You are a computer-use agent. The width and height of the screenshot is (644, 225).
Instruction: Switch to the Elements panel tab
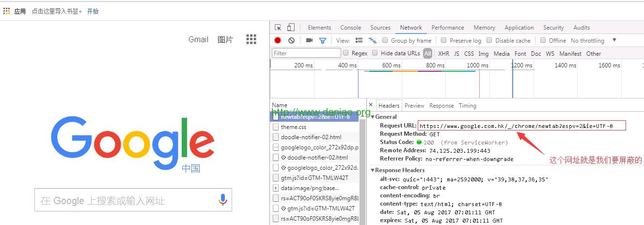[319, 28]
